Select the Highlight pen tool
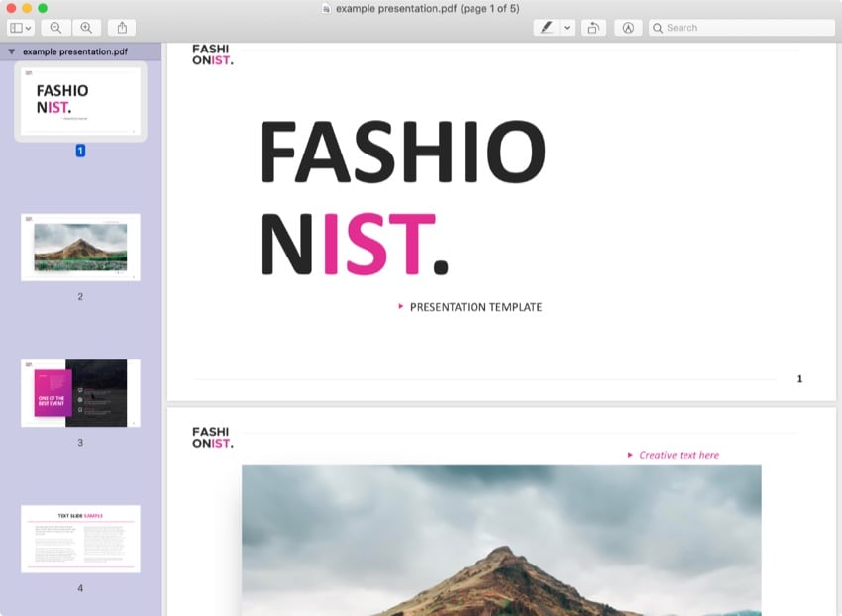This screenshot has width=842, height=616. (546, 28)
